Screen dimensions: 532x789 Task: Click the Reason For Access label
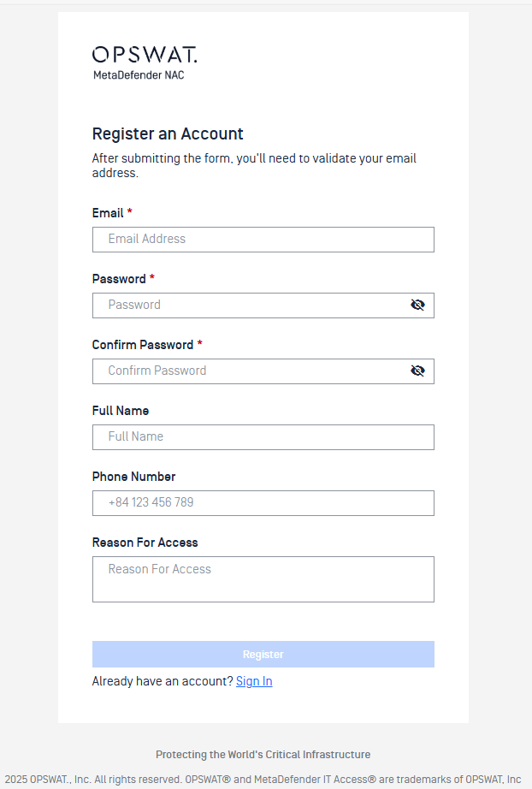(x=145, y=543)
